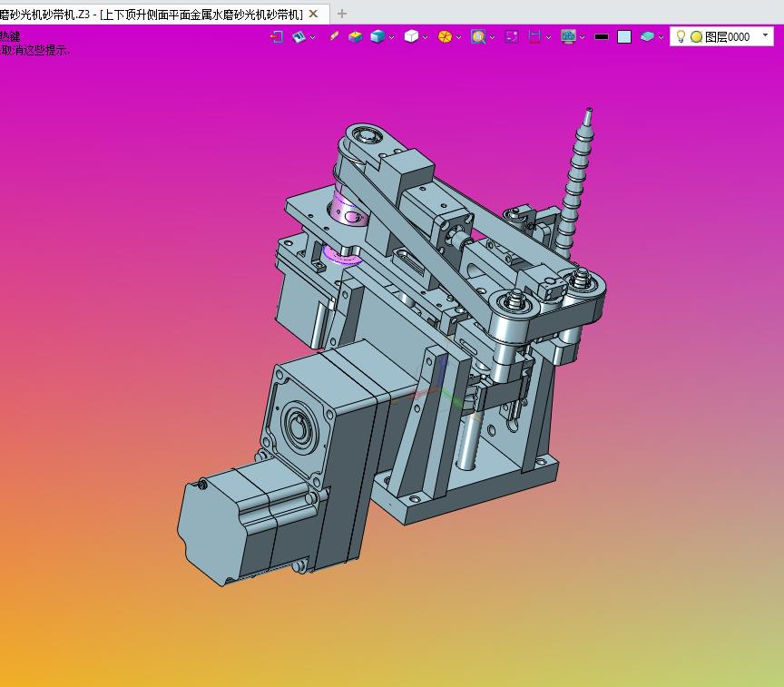Image resolution: width=784 pixels, height=687 pixels.
Task: Click the threaded spindle rod on the model
Action: tap(574, 182)
